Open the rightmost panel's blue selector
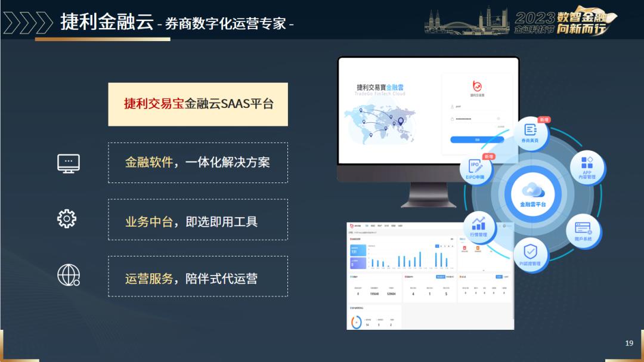Screen dimensions: 644x362 click(499, 277)
